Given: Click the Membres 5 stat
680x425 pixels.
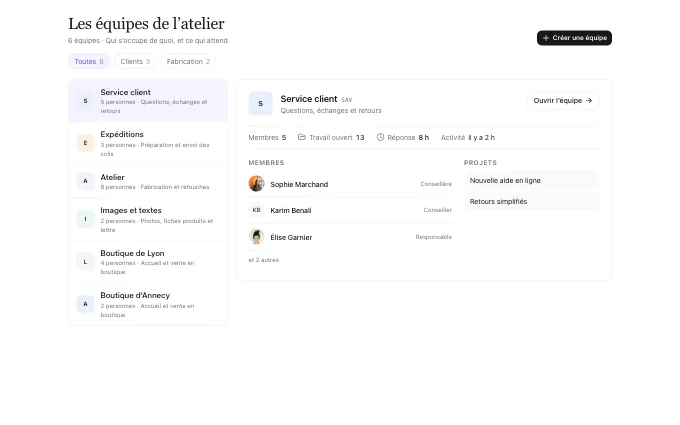Looking at the screenshot, I should (267, 137).
